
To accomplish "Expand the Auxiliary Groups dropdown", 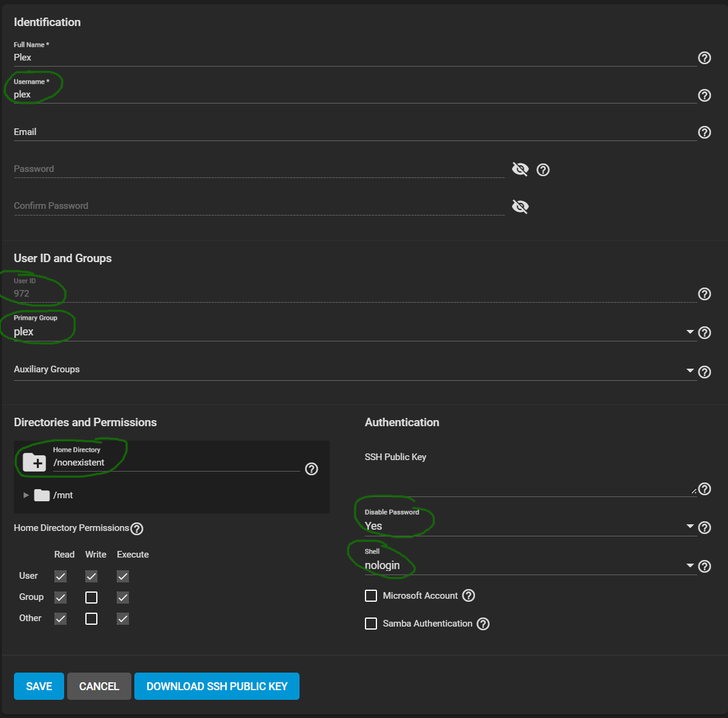I will click(690, 371).
